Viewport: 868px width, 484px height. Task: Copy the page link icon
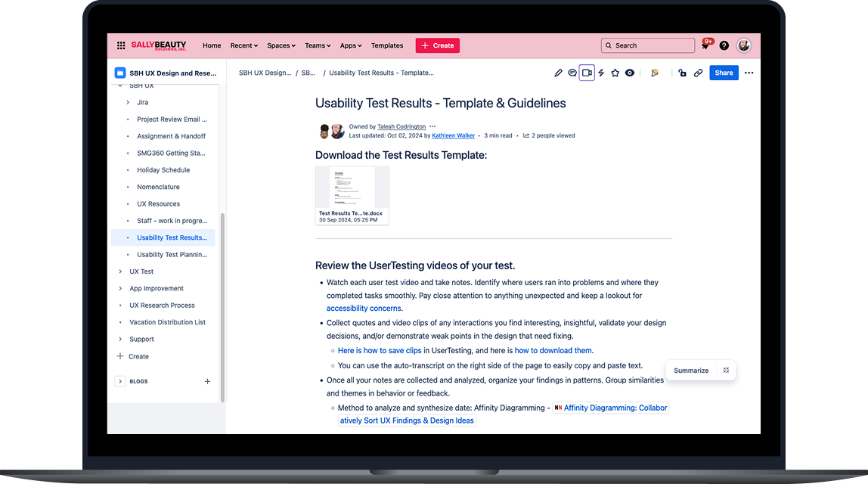point(698,73)
